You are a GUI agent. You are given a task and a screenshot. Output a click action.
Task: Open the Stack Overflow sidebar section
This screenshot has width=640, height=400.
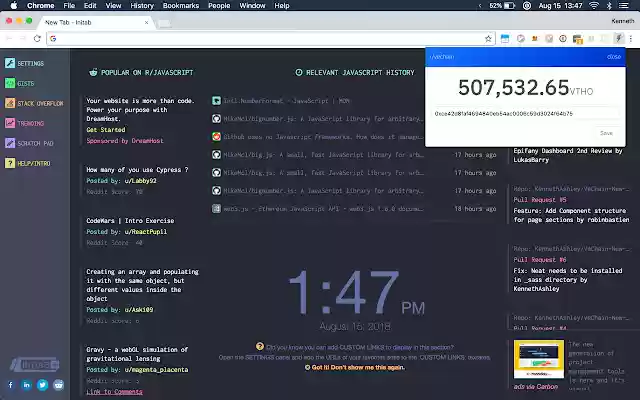34,103
